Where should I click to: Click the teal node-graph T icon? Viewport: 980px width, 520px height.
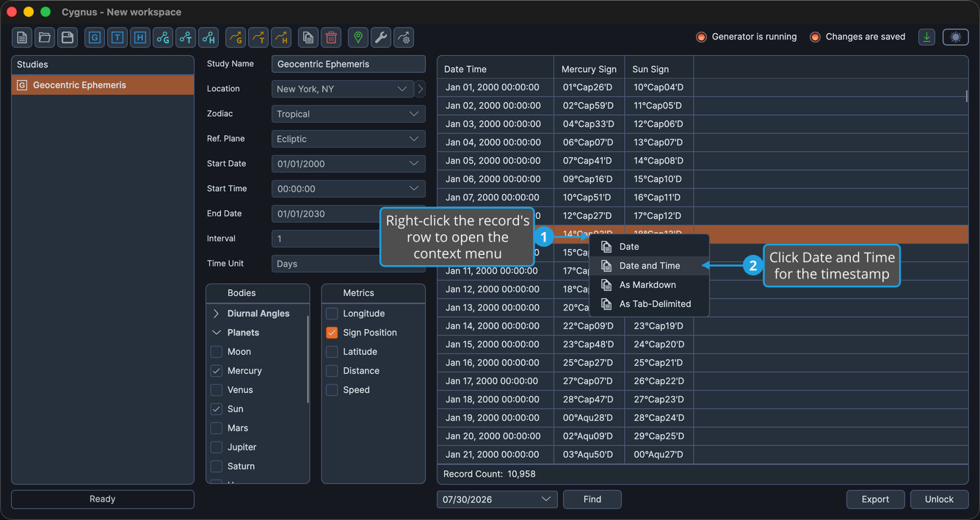pyautogui.click(x=186, y=37)
